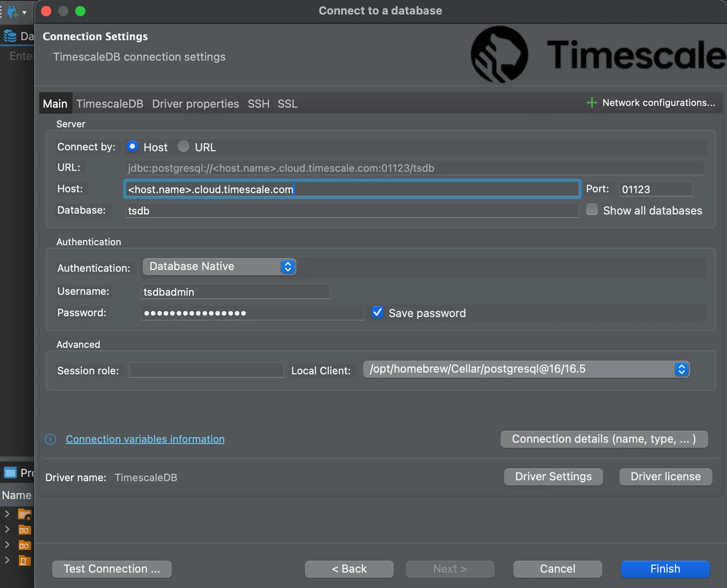The width and height of the screenshot is (727, 588).
Task: Click the Scripts folder icon with scroll symbol
Action: point(24,561)
